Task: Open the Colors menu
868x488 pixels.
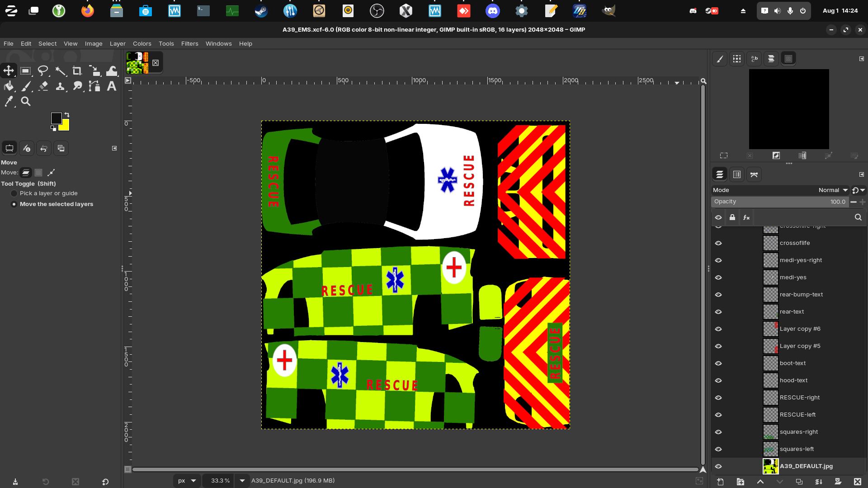Action: [142, 44]
